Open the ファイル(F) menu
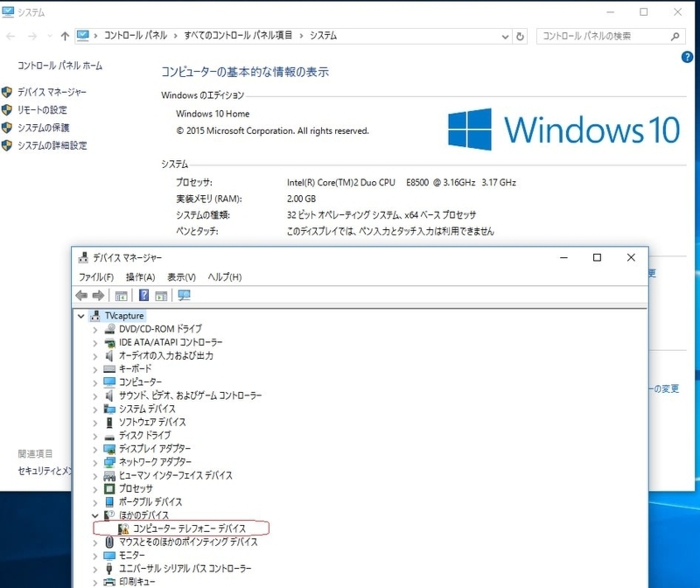 coord(96,277)
